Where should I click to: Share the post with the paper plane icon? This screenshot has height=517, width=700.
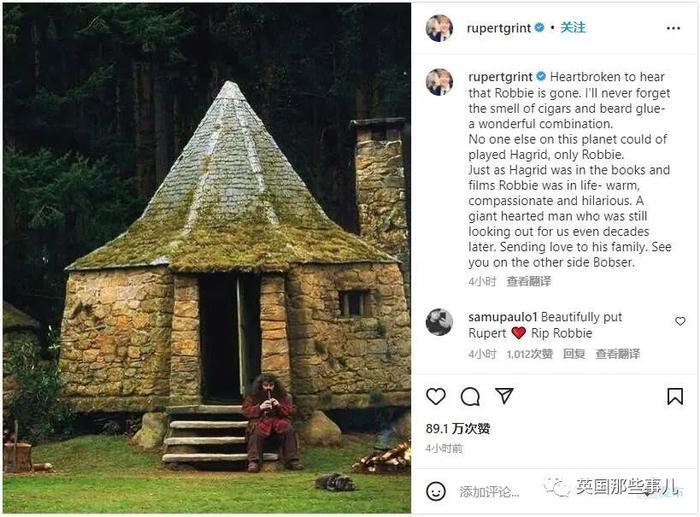tap(504, 397)
